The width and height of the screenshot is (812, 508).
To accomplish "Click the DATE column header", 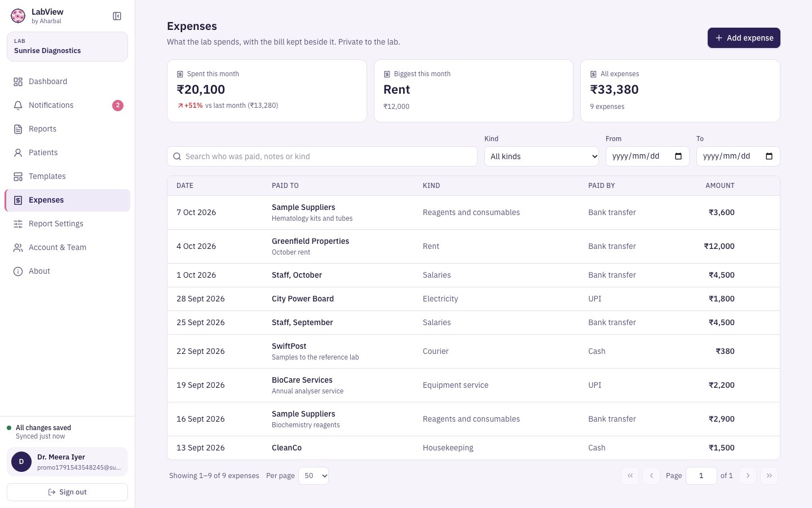I will coord(185,186).
